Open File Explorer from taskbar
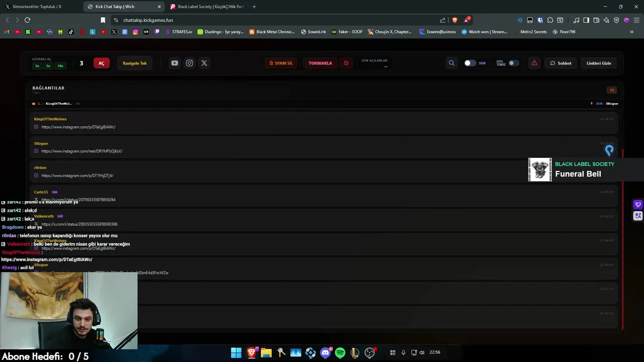The image size is (644, 362). coord(266,353)
